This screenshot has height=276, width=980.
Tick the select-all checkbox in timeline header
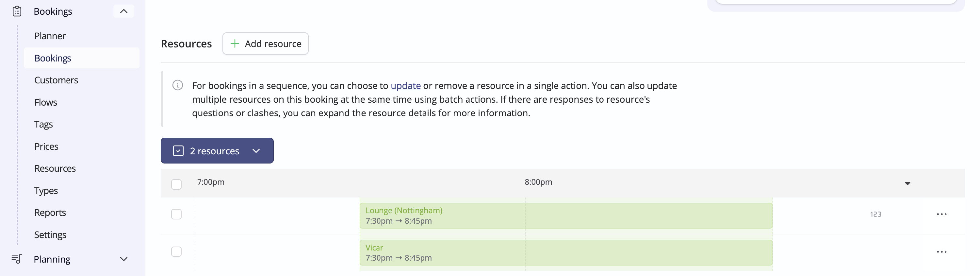click(176, 184)
